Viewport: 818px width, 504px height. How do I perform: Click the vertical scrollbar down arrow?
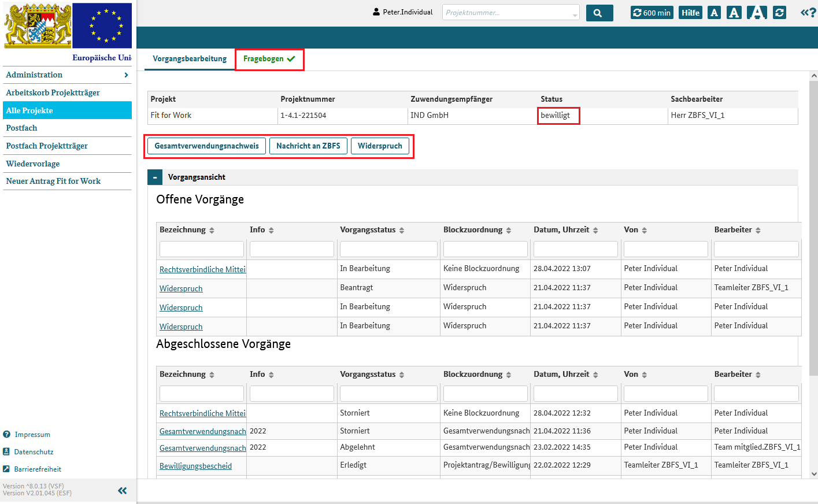coord(814,474)
